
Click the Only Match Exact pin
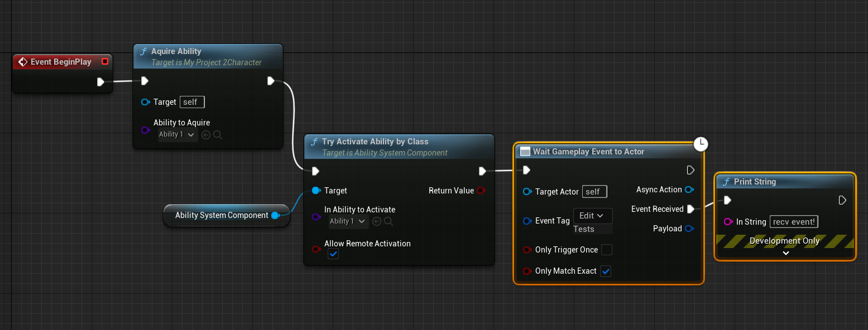[x=527, y=271]
